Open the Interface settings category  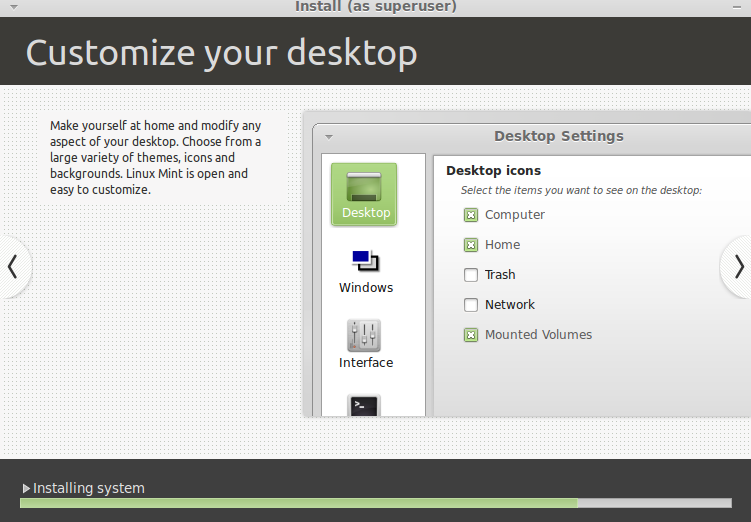[365, 344]
